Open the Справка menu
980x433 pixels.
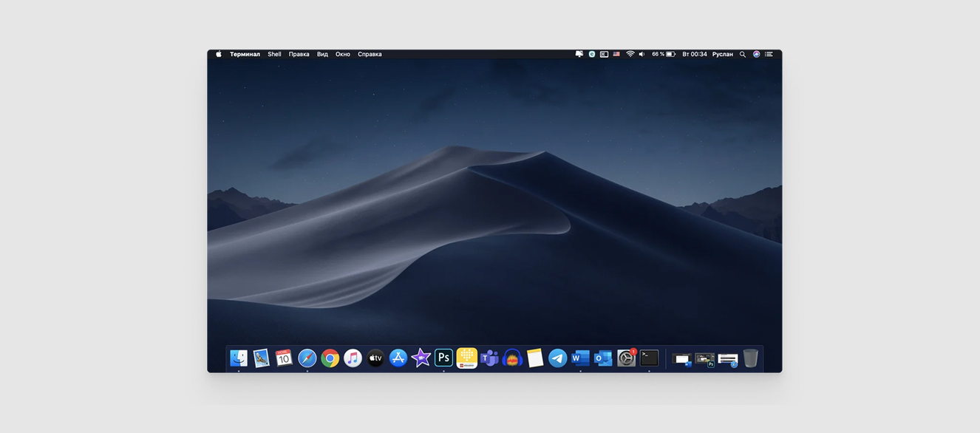pyautogui.click(x=370, y=54)
